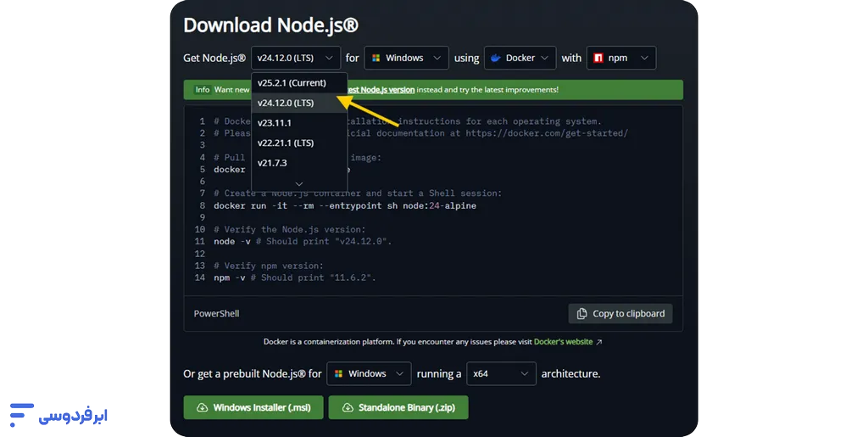This screenshot has height=437, width=868.
Task: Click the Download Node.js® heading
Action: [270, 25]
